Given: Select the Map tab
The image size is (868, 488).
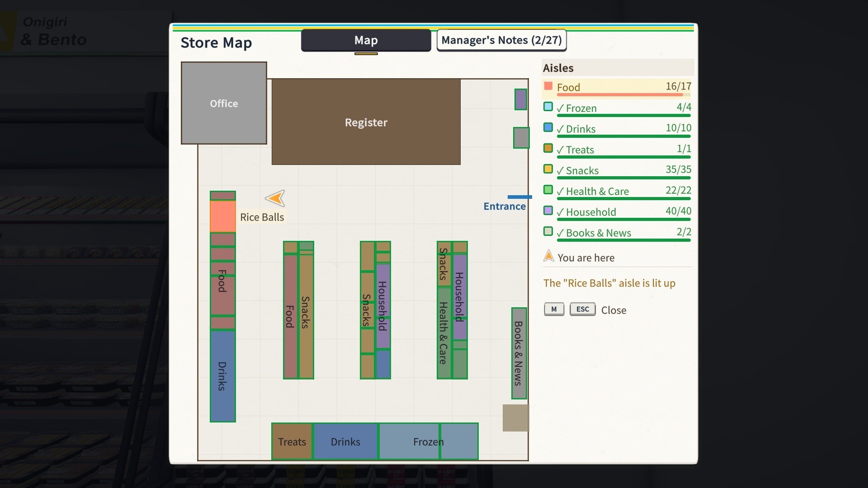Looking at the screenshot, I should (x=366, y=40).
